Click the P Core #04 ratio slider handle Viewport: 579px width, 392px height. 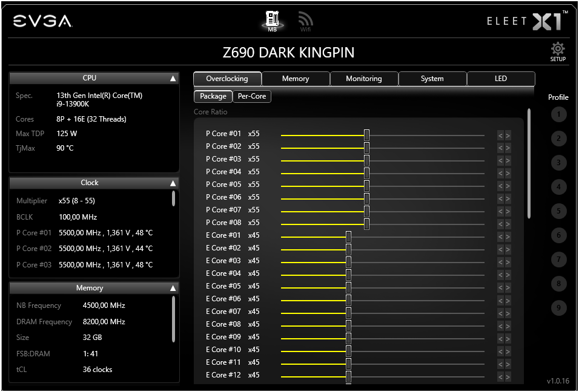pyautogui.click(x=366, y=173)
